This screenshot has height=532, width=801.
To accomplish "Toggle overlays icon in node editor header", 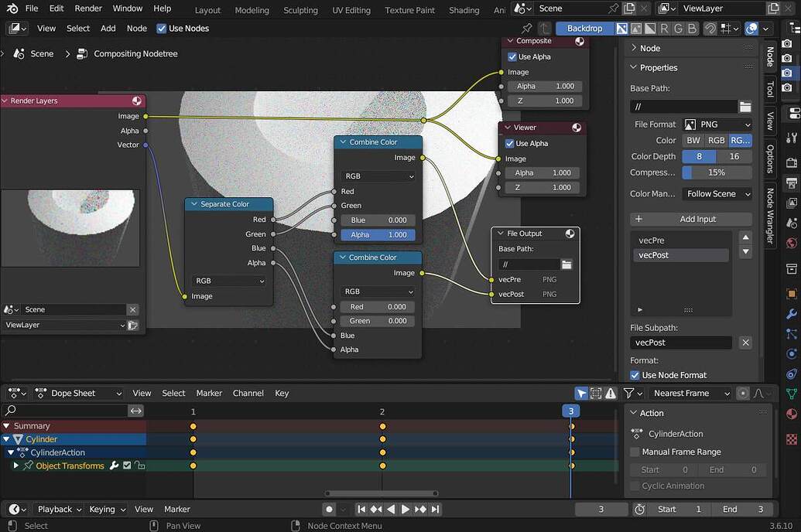I will pyautogui.click(x=751, y=29).
